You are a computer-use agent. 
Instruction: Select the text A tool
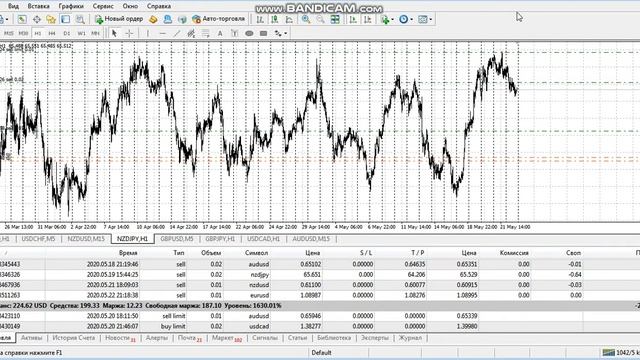[x=220, y=33]
